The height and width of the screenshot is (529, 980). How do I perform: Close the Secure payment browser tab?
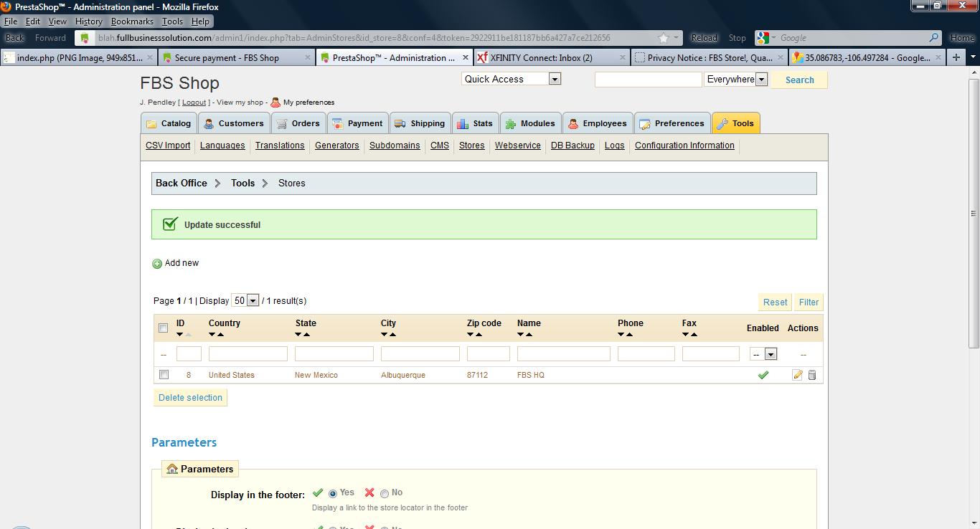pyautogui.click(x=308, y=57)
